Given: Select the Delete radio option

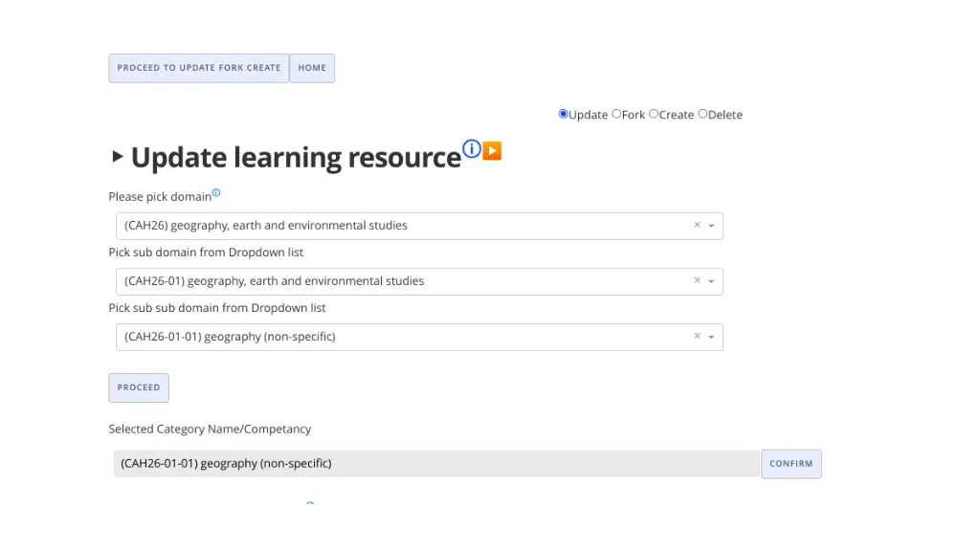Looking at the screenshot, I should [x=703, y=114].
